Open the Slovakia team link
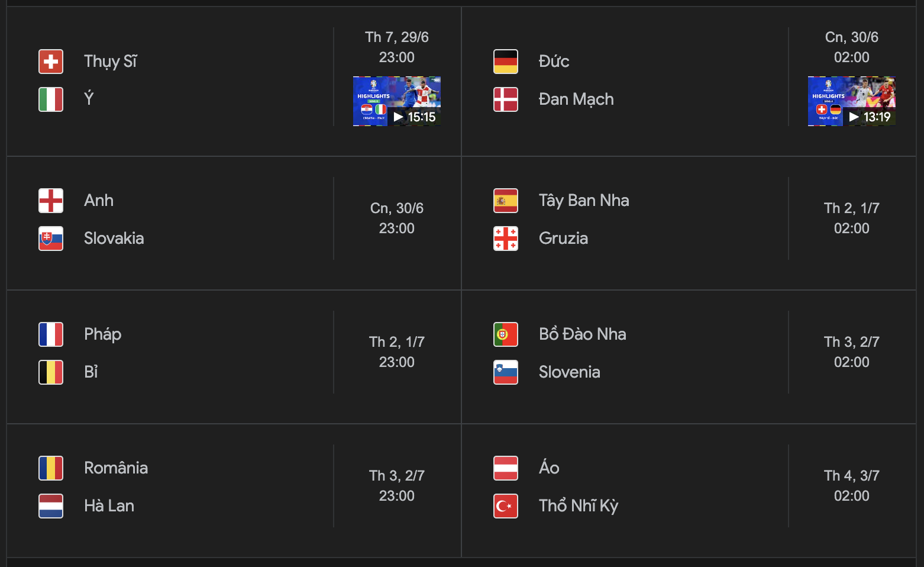The width and height of the screenshot is (924, 567). 114,239
